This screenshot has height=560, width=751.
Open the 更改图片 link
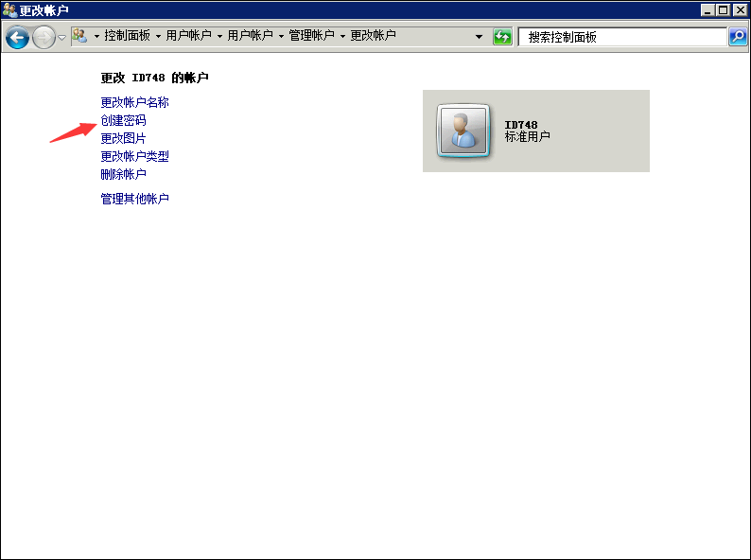[x=123, y=139]
